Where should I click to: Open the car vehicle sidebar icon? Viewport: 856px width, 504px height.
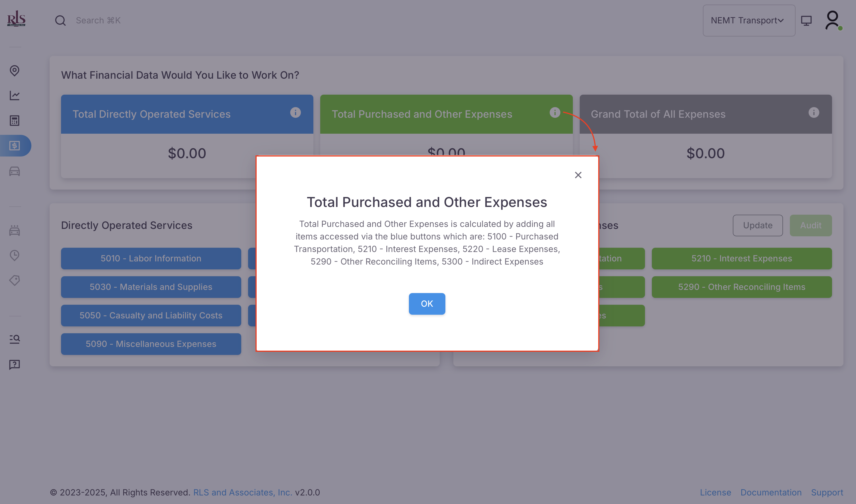point(14,171)
